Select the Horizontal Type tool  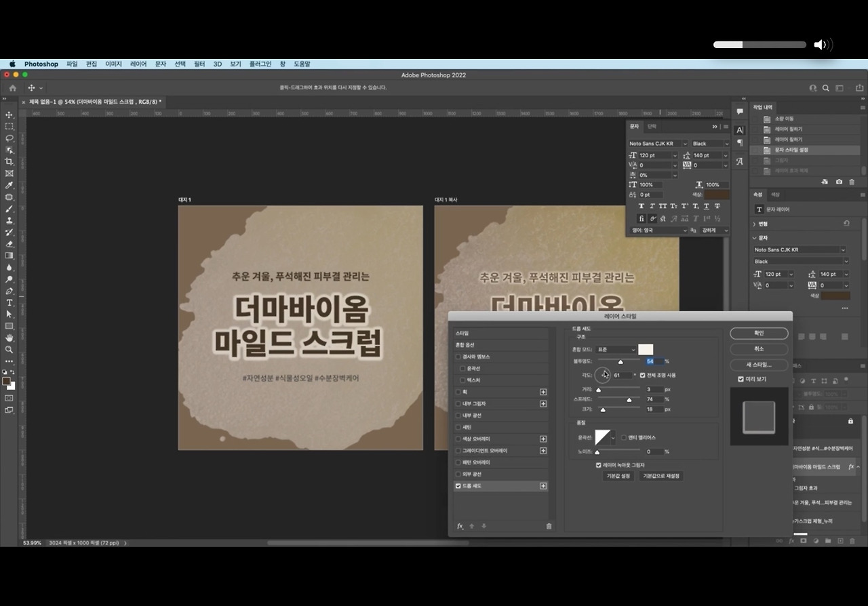pyautogui.click(x=9, y=302)
